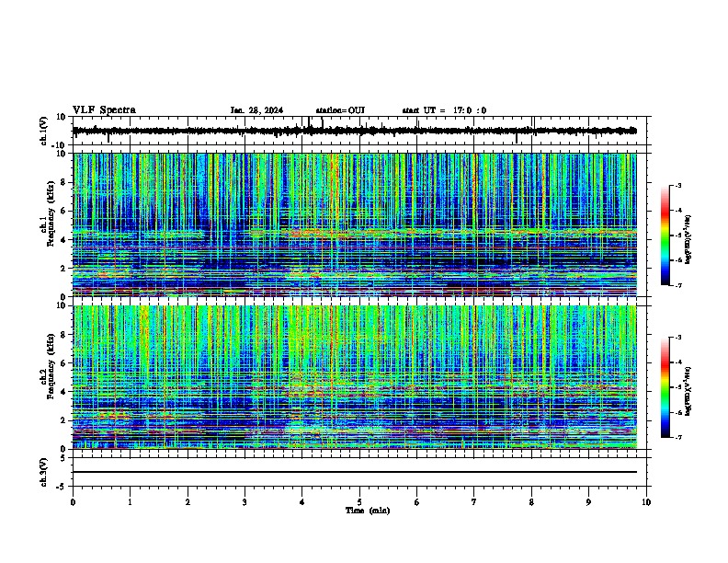The width and height of the screenshot is (728, 563).
Task: Click the ch.1 color bar log(PSD) label
Action: 688,239
